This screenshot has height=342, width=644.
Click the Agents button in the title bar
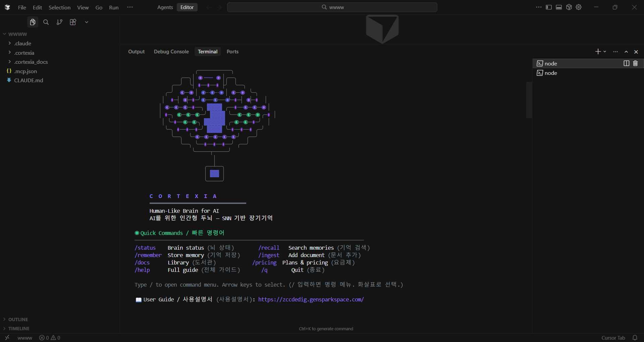(x=165, y=7)
